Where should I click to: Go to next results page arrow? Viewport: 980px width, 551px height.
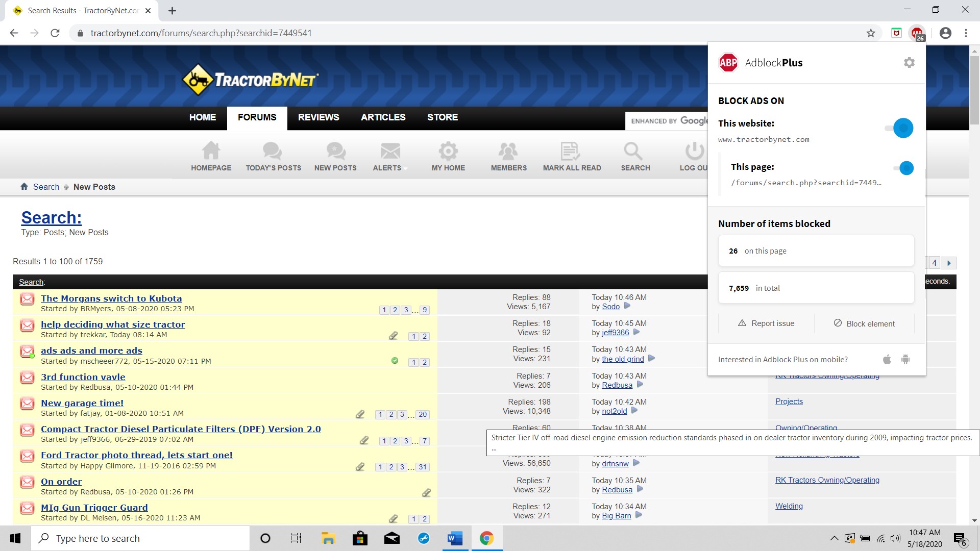point(949,263)
